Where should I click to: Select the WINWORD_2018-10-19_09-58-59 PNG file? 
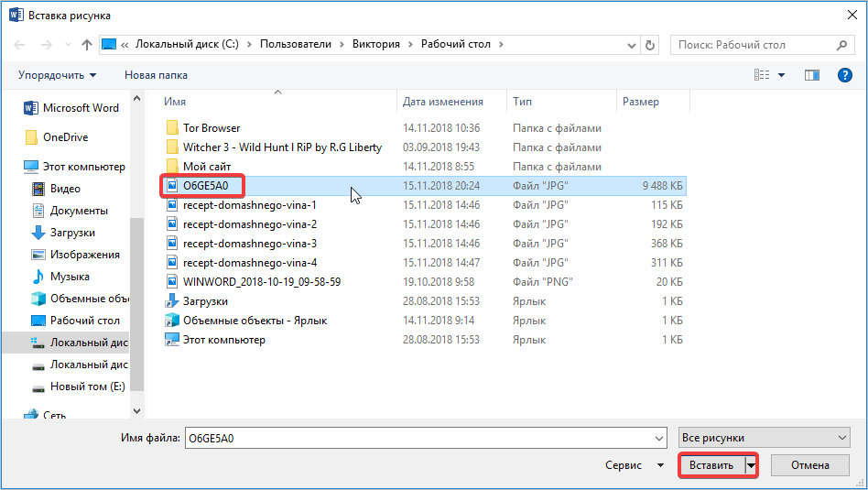point(261,282)
